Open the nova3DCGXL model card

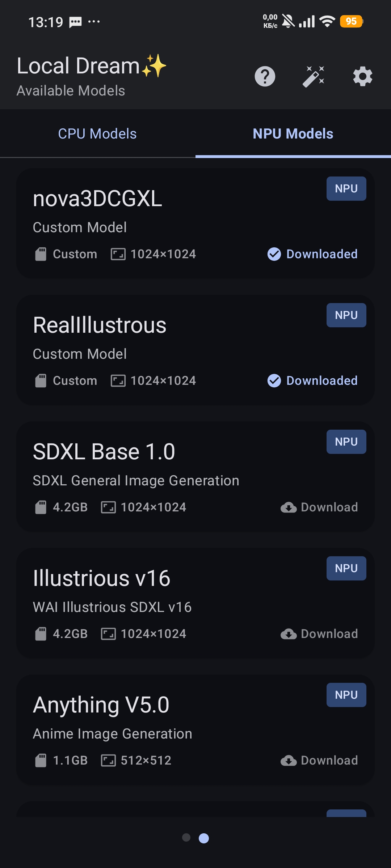click(195, 224)
